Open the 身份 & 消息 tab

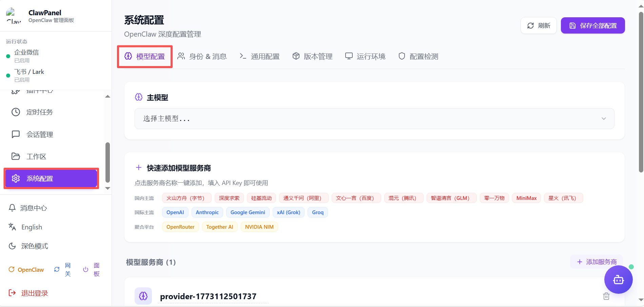(202, 57)
